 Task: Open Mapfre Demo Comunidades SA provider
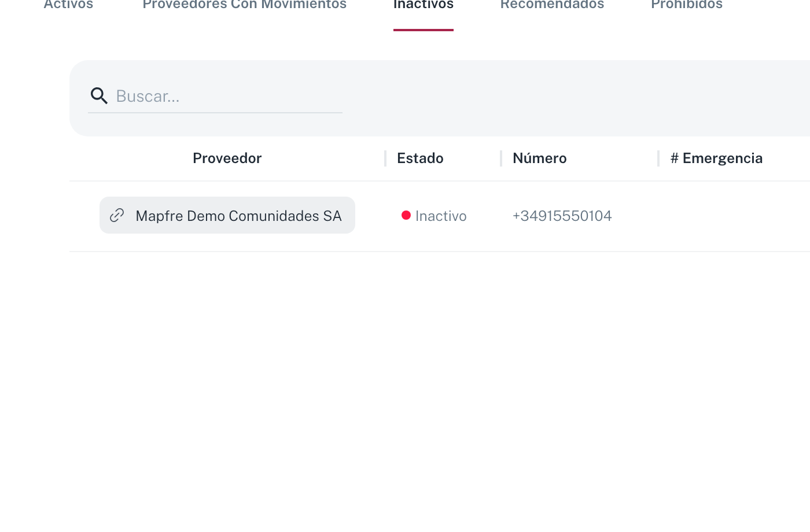click(227, 215)
